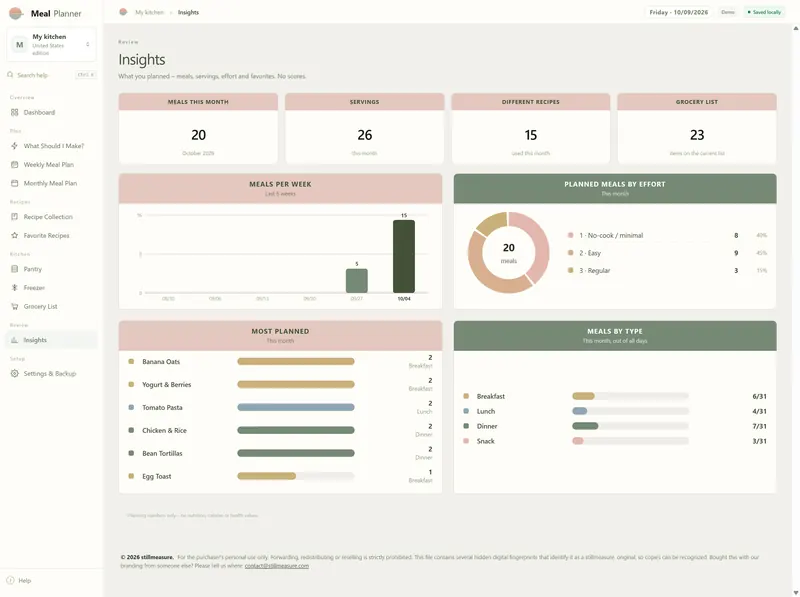This screenshot has width=800, height=597.
Task: Click the 2 - Easy legend swatch
Action: [570, 253]
